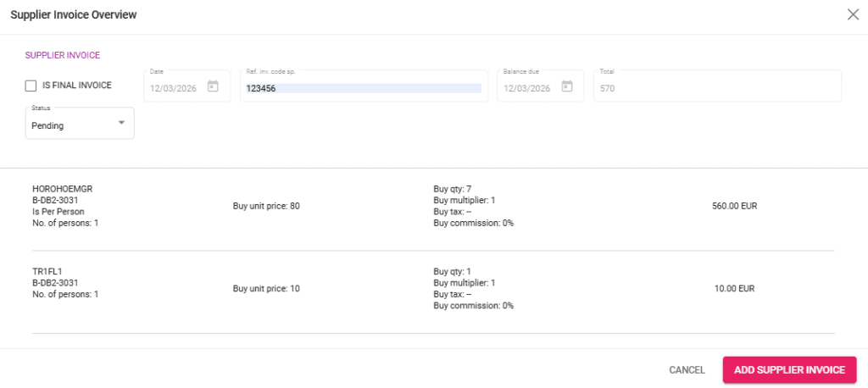Select the HOROHOEMGR line item
Viewport: 868px width, 388px height.
(x=62, y=188)
